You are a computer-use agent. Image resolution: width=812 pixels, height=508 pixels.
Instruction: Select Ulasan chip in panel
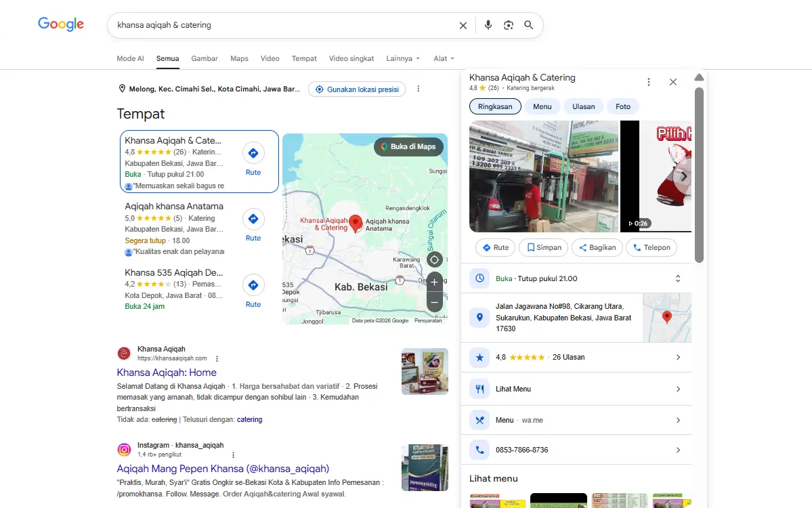pos(584,106)
